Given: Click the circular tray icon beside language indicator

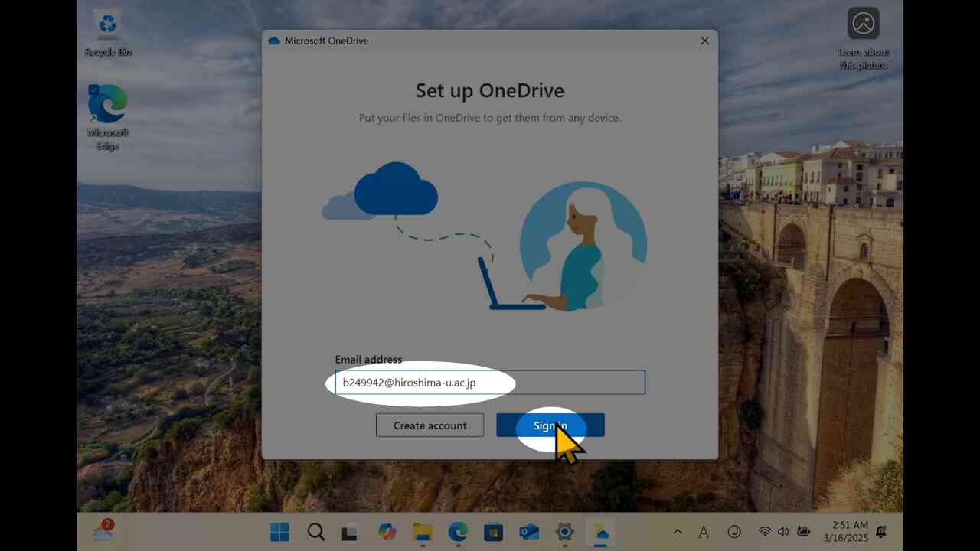Looking at the screenshot, I should [734, 532].
